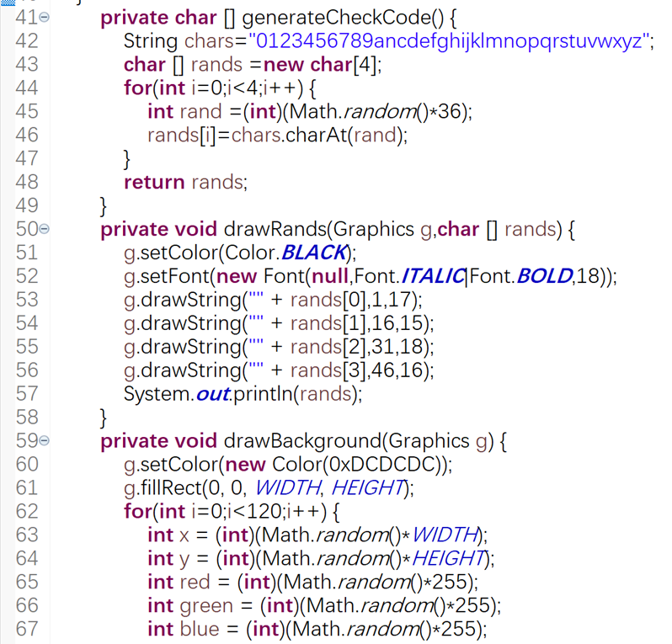
Task: Collapse the drawBackground method at line 59
Action: tap(45, 440)
